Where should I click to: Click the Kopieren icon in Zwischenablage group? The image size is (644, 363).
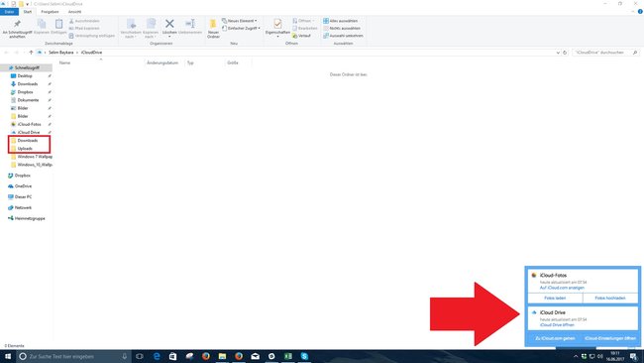click(x=42, y=24)
